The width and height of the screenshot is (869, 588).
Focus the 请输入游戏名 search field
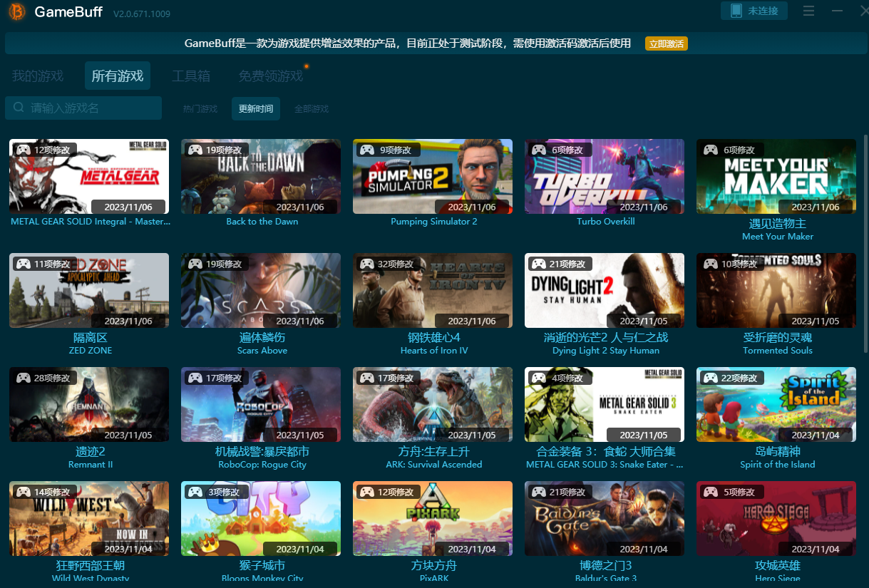[83, 108]
